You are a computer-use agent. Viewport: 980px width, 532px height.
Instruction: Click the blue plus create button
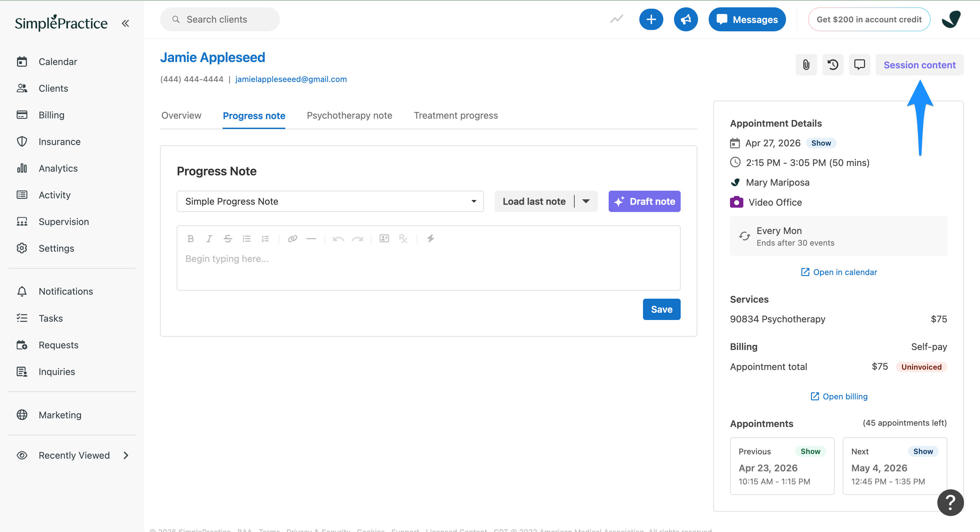pyautogui.click(x=651, y=19)
